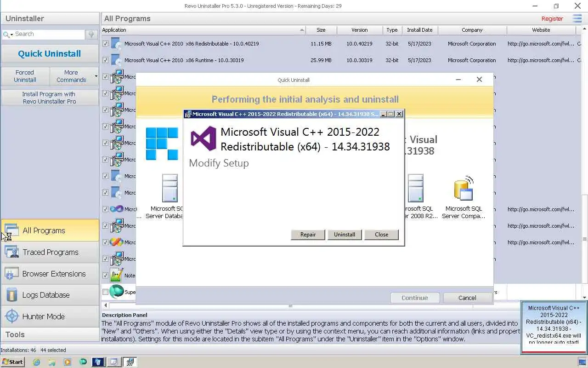The image size is (588, 368).
Task: Click the 10.0.30319 version cell
Action: (359, 60)
